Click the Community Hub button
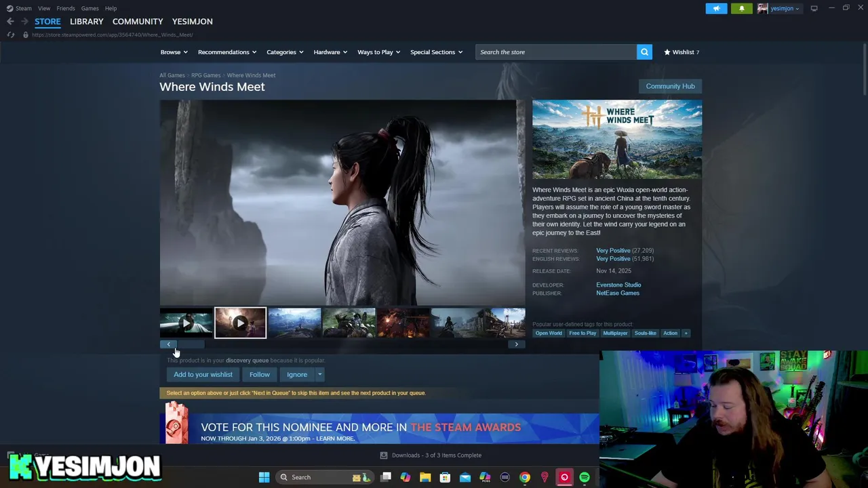This screenshot has width=868, height=488. pyautogui.click(x=670, y=86)
